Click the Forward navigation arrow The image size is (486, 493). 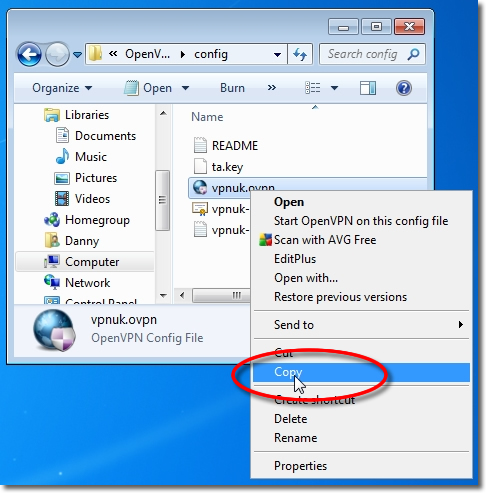click(57, 54)
